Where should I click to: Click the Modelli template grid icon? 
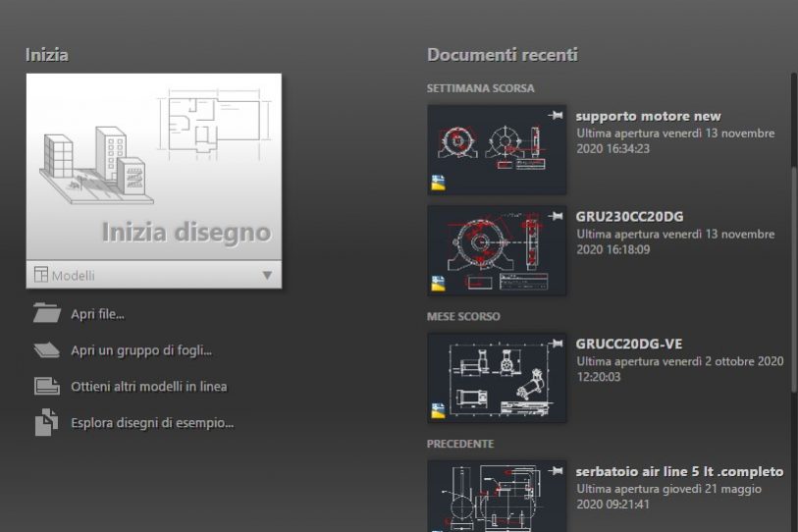pyautogui.click(x=41, y=275)
